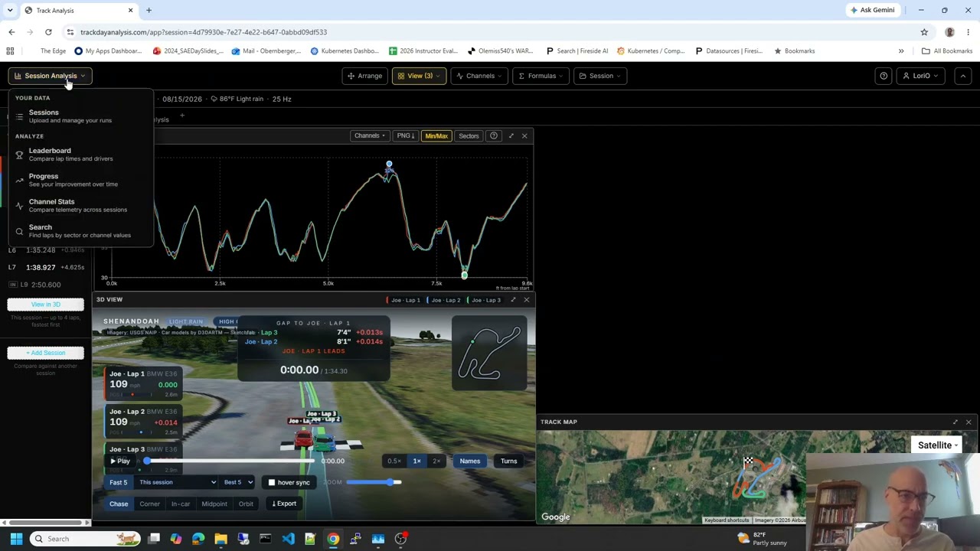
Task: Add a new analysis tab with plus
Action: (182, 116)
